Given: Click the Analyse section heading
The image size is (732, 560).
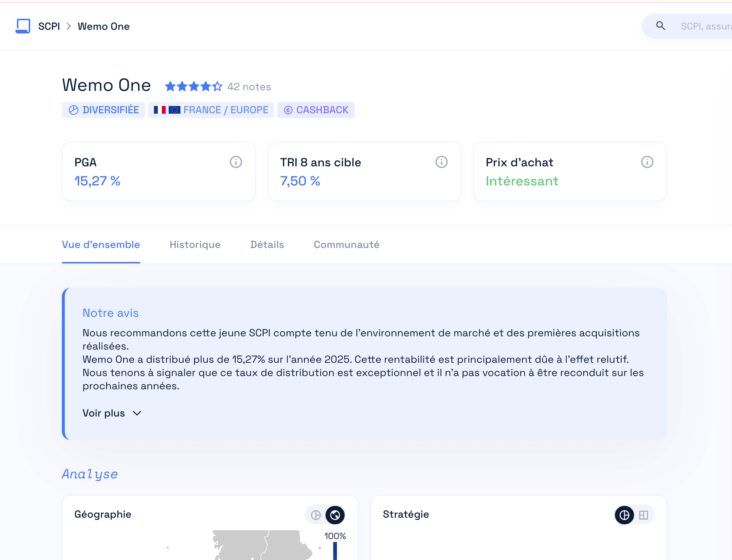Looking at the screenshot, I should pyautogui.click(x=90, y=474).
